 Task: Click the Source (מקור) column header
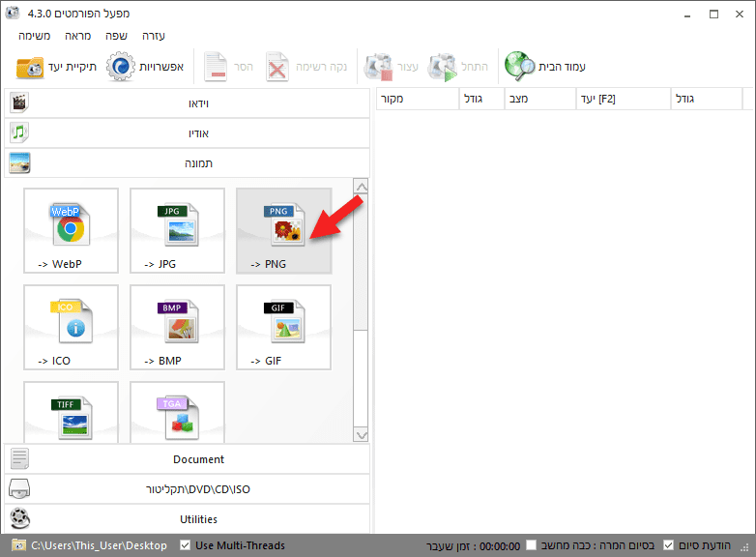417,99
